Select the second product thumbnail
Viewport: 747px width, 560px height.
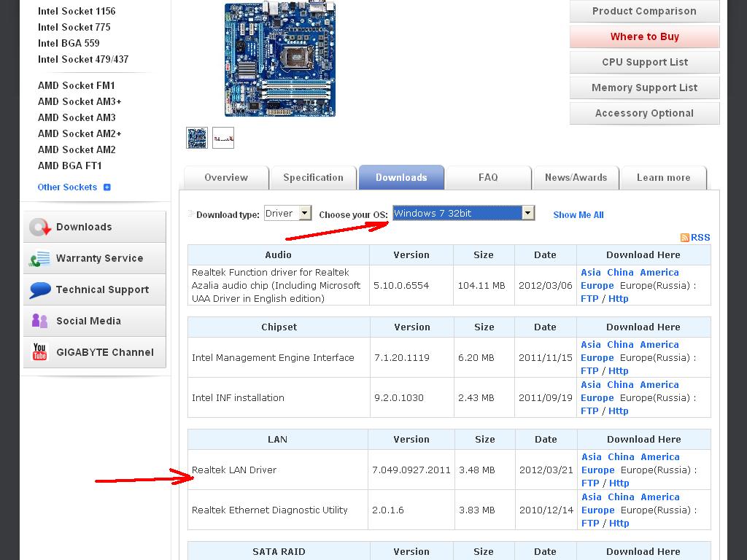(x=223, y=138)
